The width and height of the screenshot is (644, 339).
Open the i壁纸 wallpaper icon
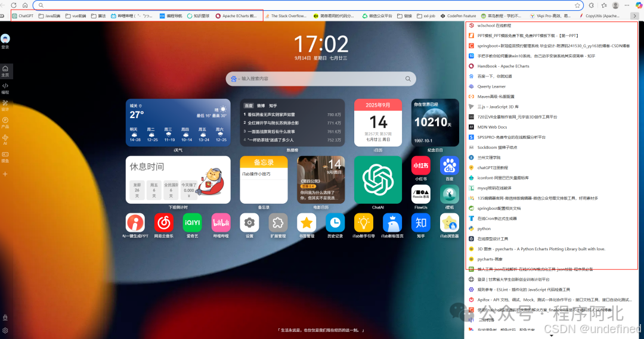pyautogui.click(x=450, y=194)
